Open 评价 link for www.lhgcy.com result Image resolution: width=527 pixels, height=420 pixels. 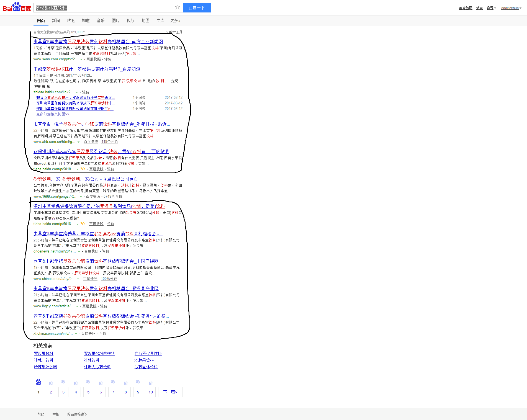[x=104, y=306]
